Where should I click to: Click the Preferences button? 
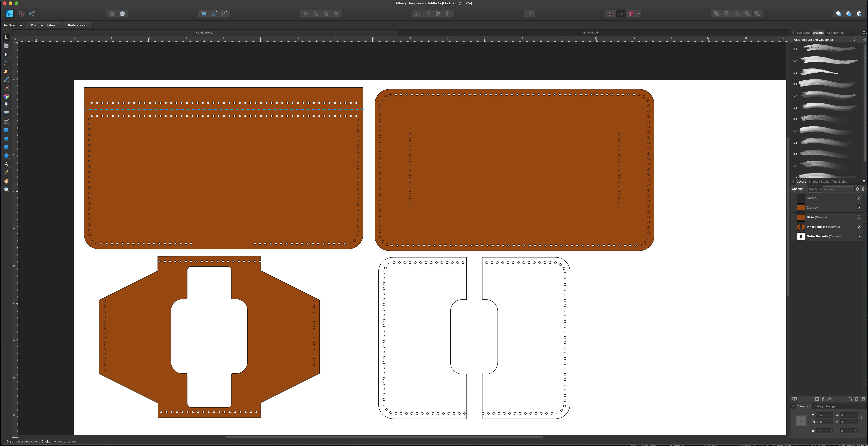[x=78, y=25]
